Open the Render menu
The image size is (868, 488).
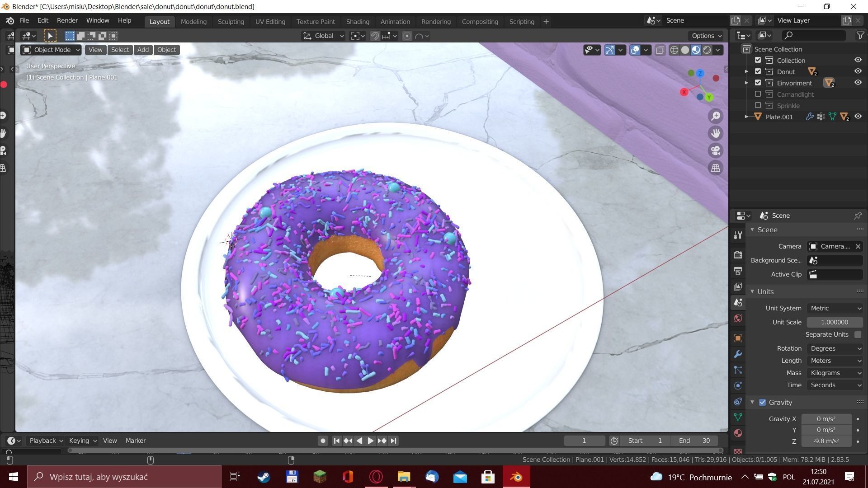tap(67, 21)
